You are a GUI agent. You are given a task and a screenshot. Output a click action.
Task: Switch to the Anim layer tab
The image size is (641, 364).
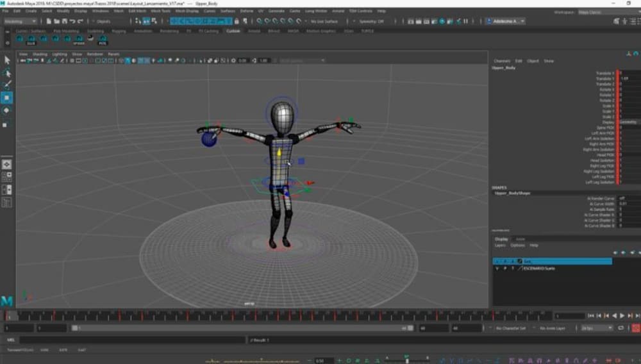click(x=520, y=239)
